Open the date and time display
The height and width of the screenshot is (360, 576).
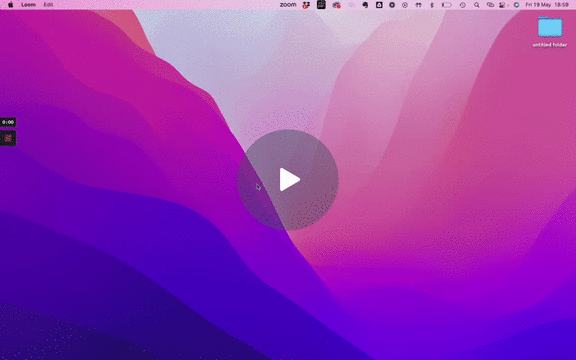547,5
